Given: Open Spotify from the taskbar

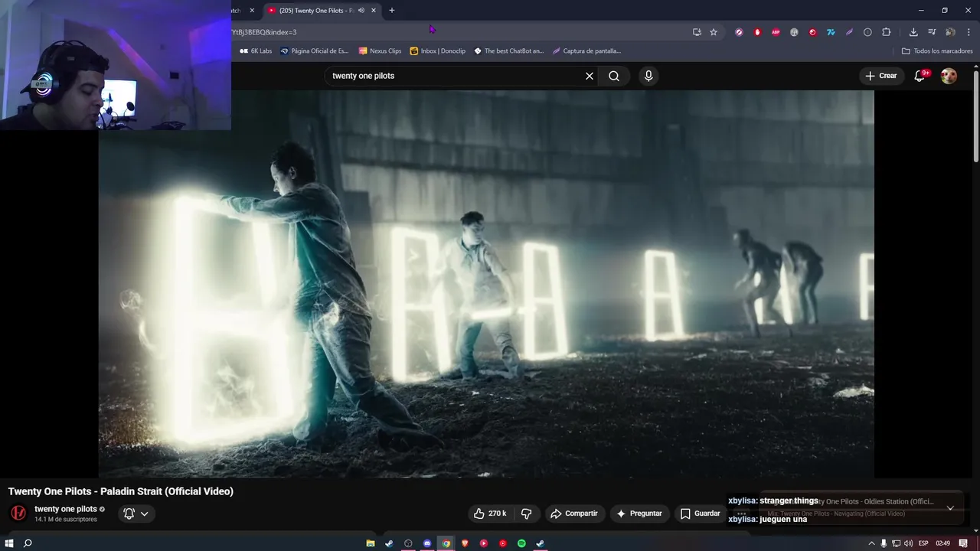Looking at the screenshot, I should point(521,543).
